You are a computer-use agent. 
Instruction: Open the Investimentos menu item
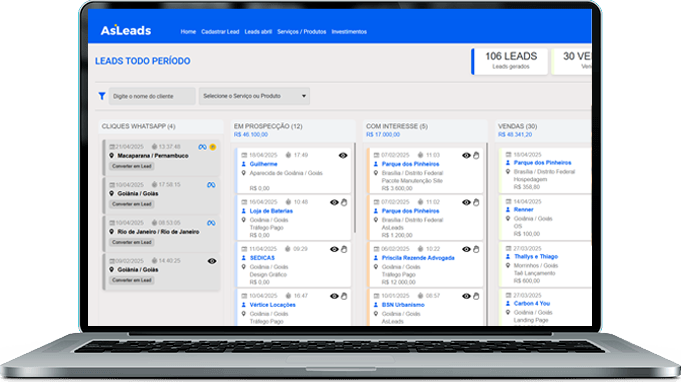349,32
